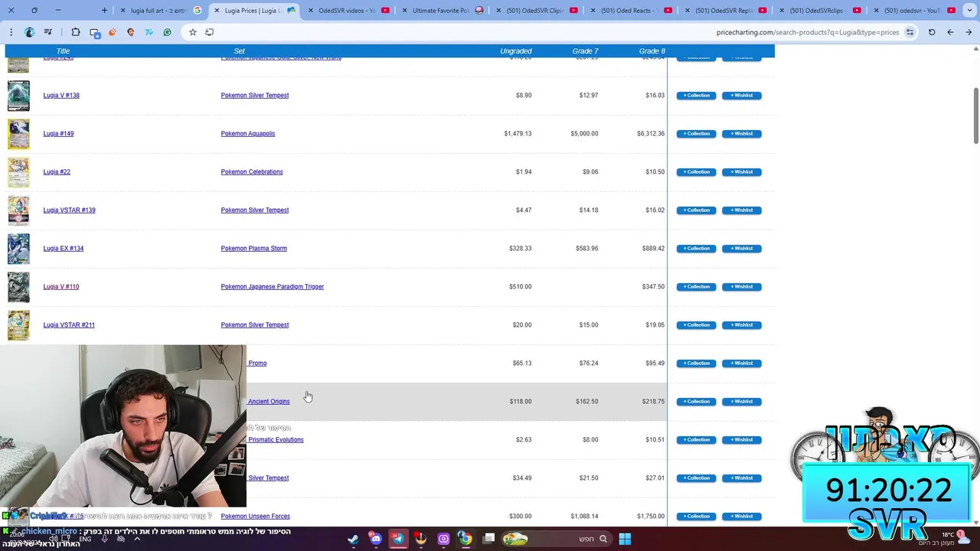Open the site information icon beside the URL
The width and height of the screenshot is (980, 551).
(x=910, y=32)
